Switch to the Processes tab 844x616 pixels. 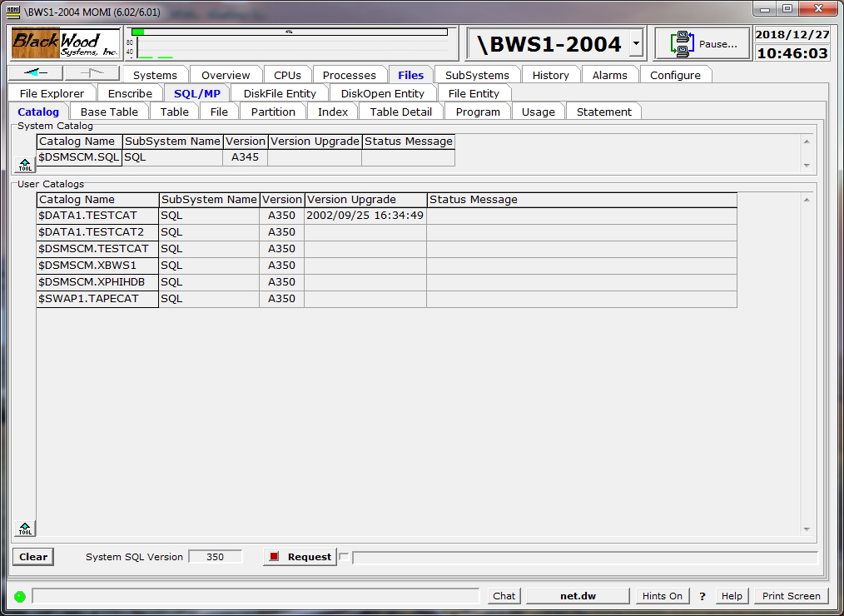coord(349,75)
